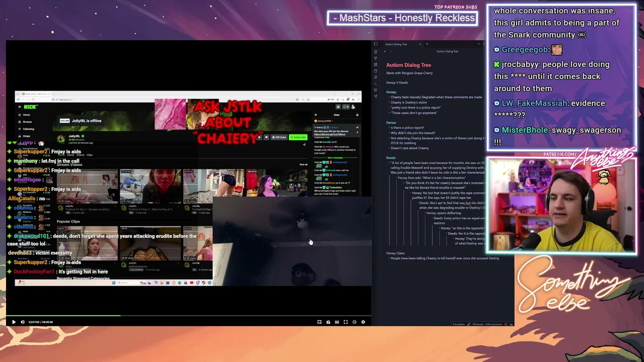Open the discord link in the pinned chat message

[x=330, y=134]
